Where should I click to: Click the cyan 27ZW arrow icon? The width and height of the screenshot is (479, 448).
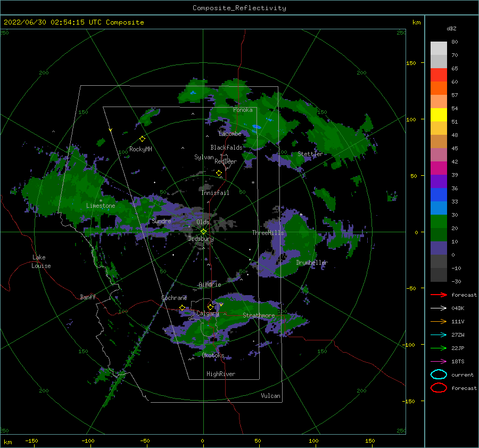[439, 335]
